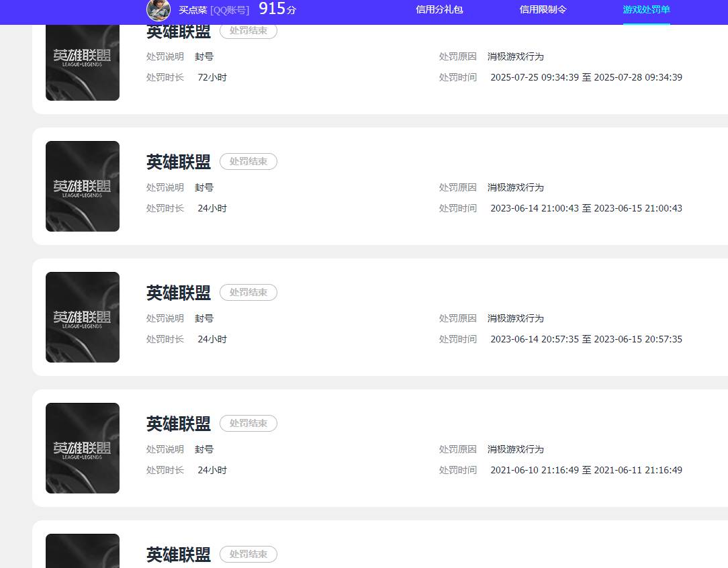Click the 处罚结束 badge on the 2021-06-10 record
The width and height of the screenshot is (728, 568).
pyautogui.click(x=248, y=423)
